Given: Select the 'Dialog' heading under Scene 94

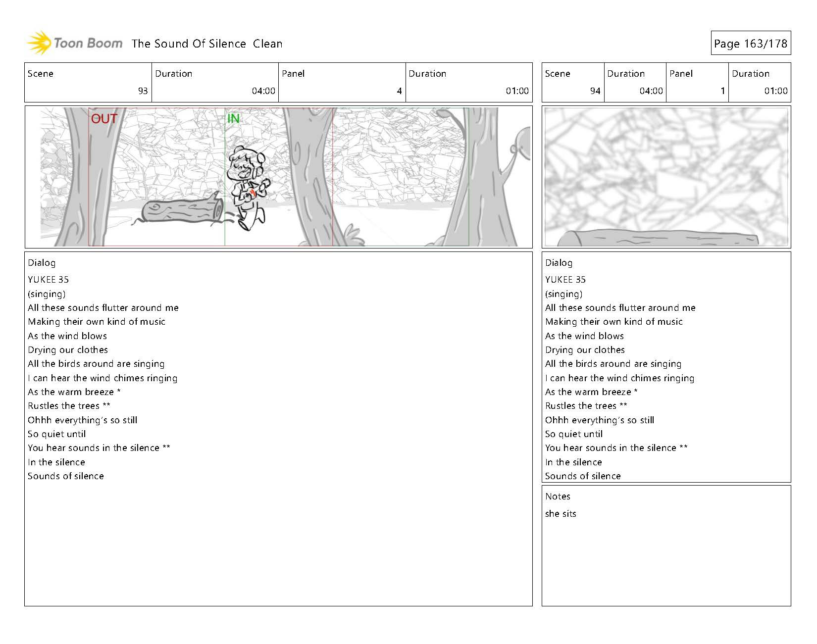Looking at the screenshot, I should [559, 263].
